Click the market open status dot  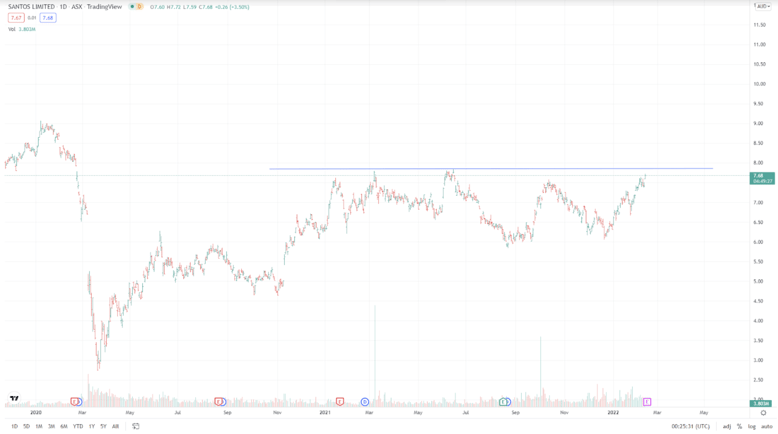tap(132, 7)
